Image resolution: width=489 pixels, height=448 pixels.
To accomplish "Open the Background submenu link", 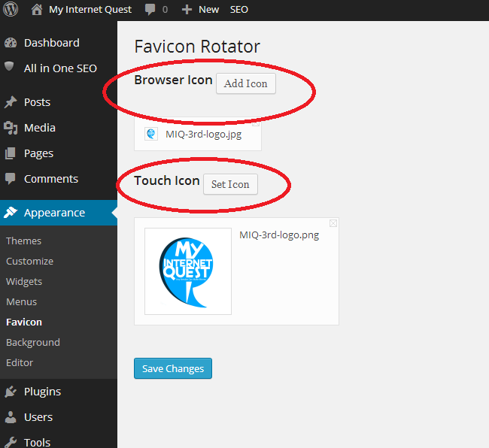I will 33,342.
